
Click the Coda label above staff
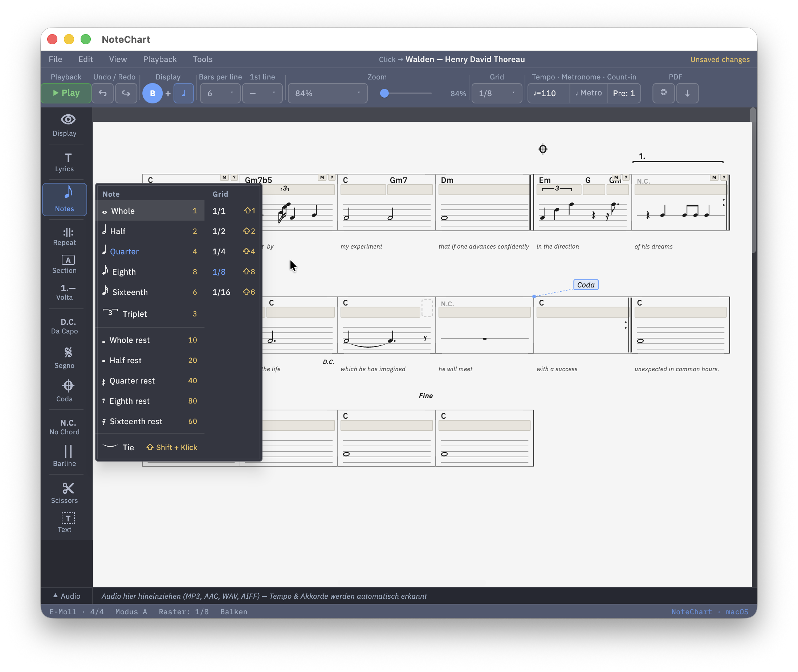pyautogui.click(x=586, y=284)
